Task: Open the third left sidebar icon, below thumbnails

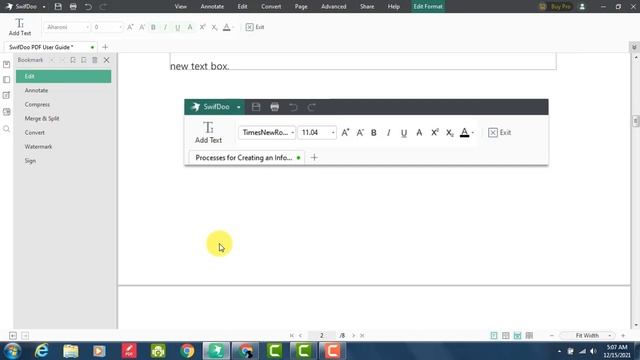Action: (7, 95)
